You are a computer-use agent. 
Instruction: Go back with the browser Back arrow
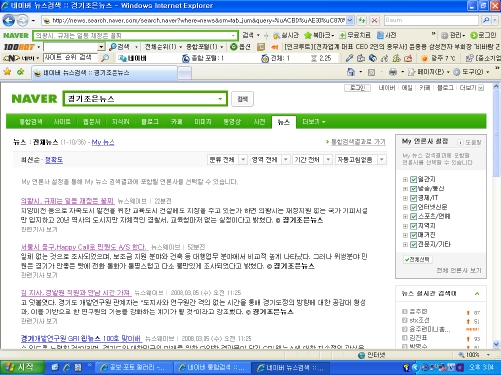coord(8,21)
